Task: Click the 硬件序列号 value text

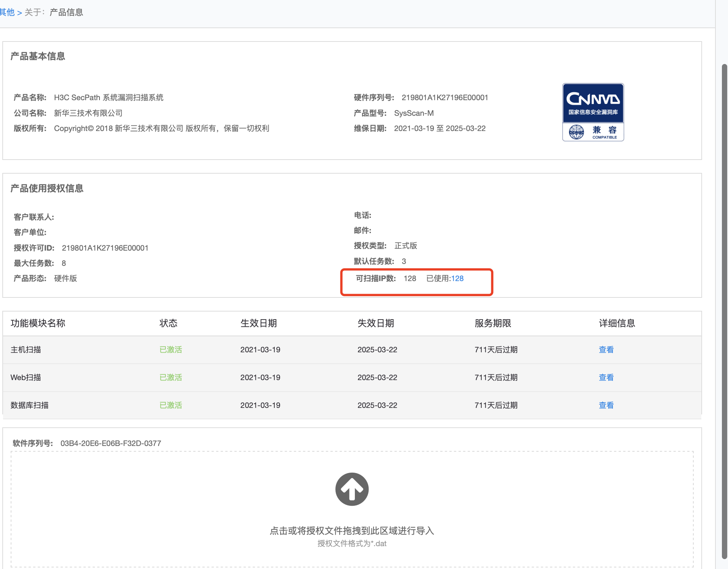Action: tap(444, 97)
